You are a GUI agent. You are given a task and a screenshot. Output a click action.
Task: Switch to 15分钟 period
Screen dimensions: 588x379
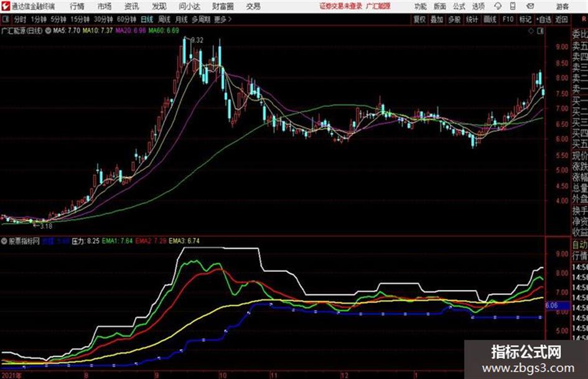(80, 19)
